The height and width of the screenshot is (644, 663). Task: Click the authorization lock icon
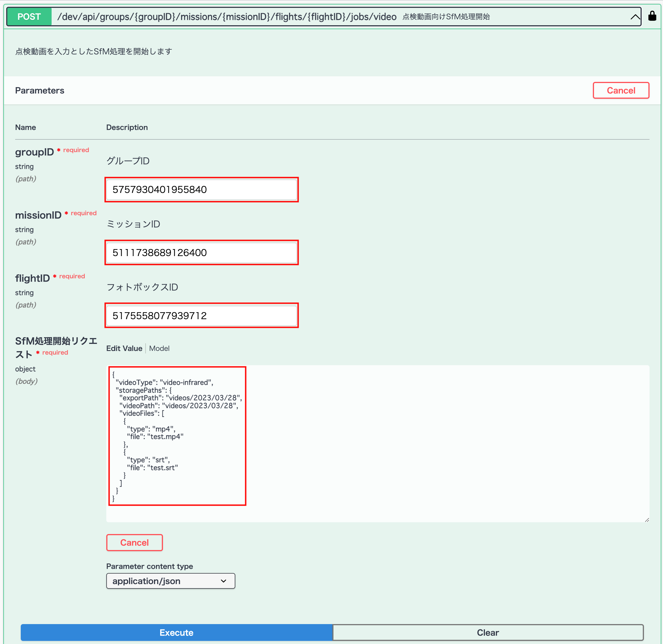652,16
